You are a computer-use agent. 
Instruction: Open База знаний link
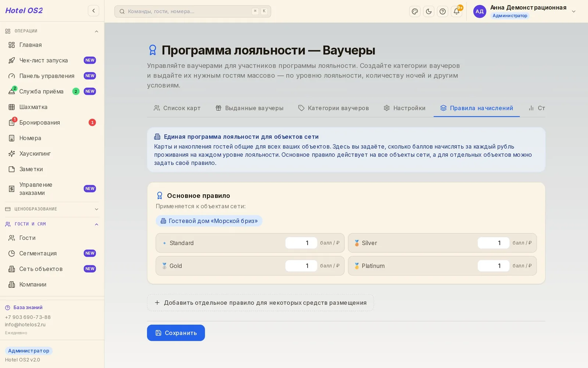point(24,307)
